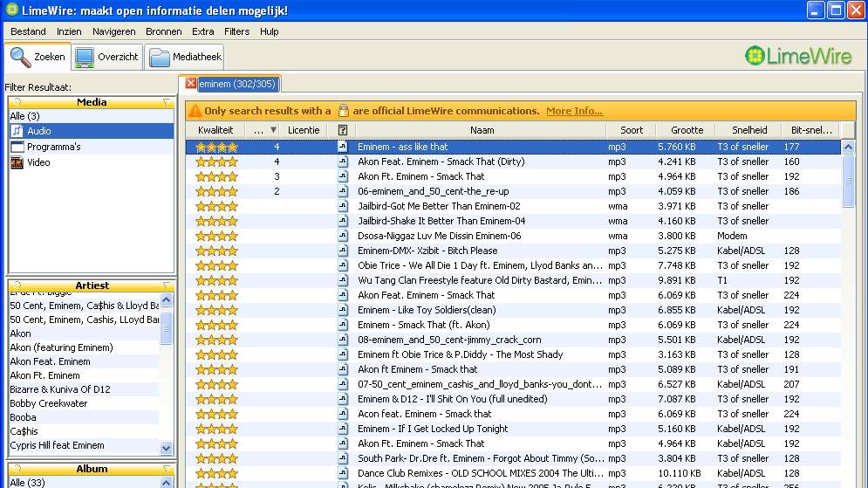Select artist Bobby Creekwater
868x488 pixels.
(84, 403)
